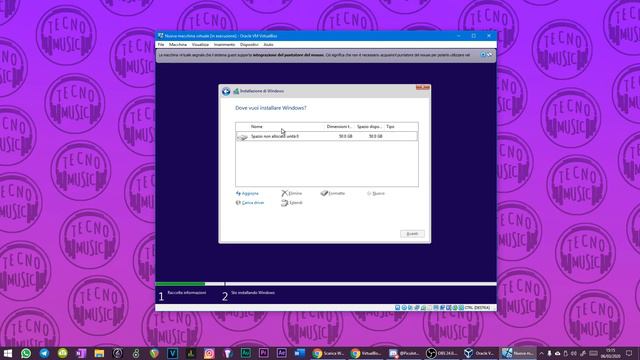Open Microsoft Word from the taskbar
Image resolution: width=640 pixels, height=360 pixels.
[x=300, y=353]
